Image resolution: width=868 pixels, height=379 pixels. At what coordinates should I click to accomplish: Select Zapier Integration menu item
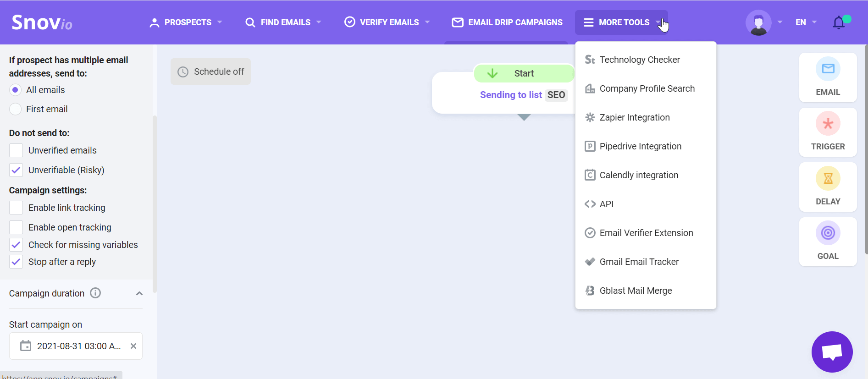pos(646,117)
